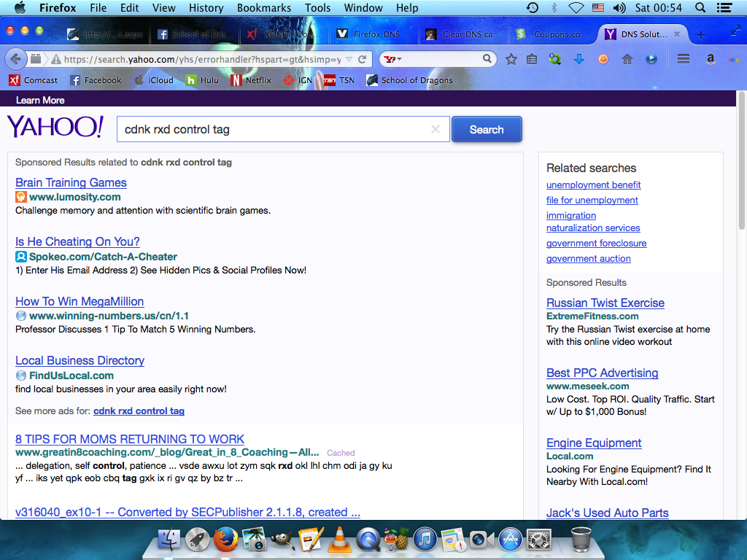747x560 pixels.
Task: Open the URL bar history dropdown arrow
Action: click(349, 60)
